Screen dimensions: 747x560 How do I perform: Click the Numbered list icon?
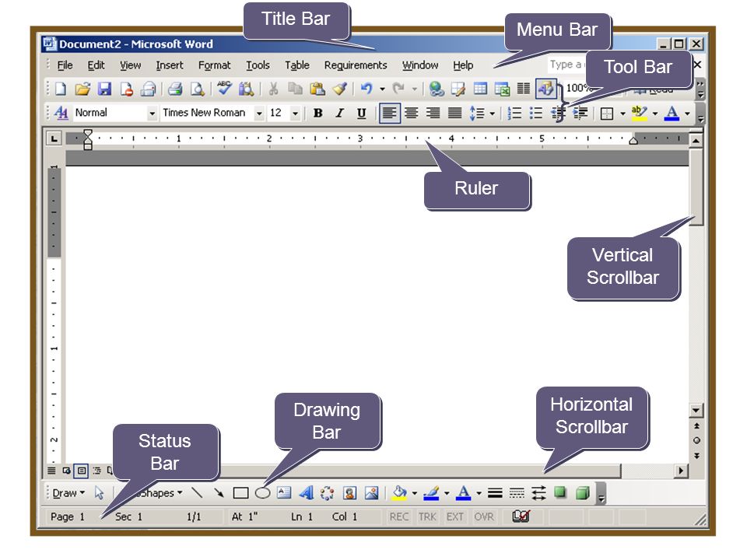tap(514, 114)
